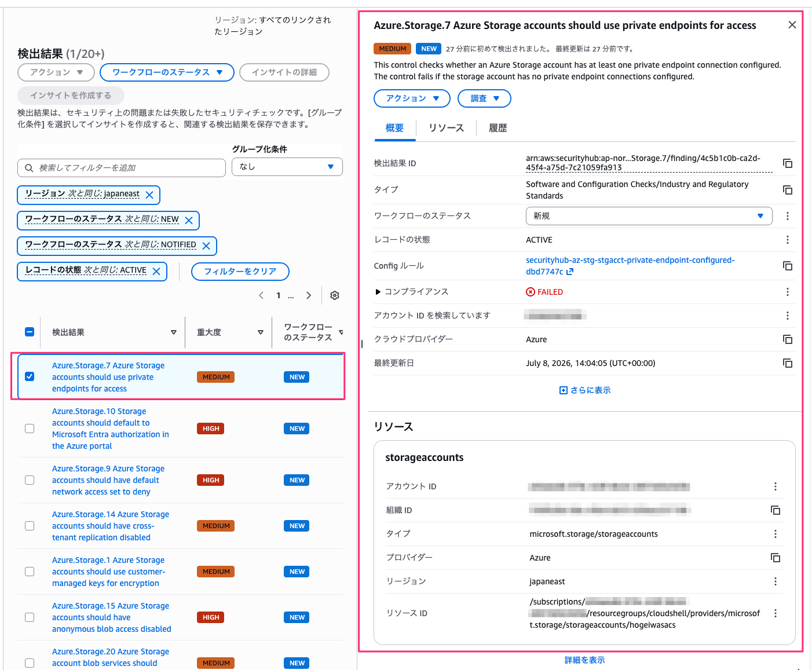Toggle the select-all findings checkbox
Image resolution: width=812 pixels, height=670 pixels.
(x=30, y=332)
